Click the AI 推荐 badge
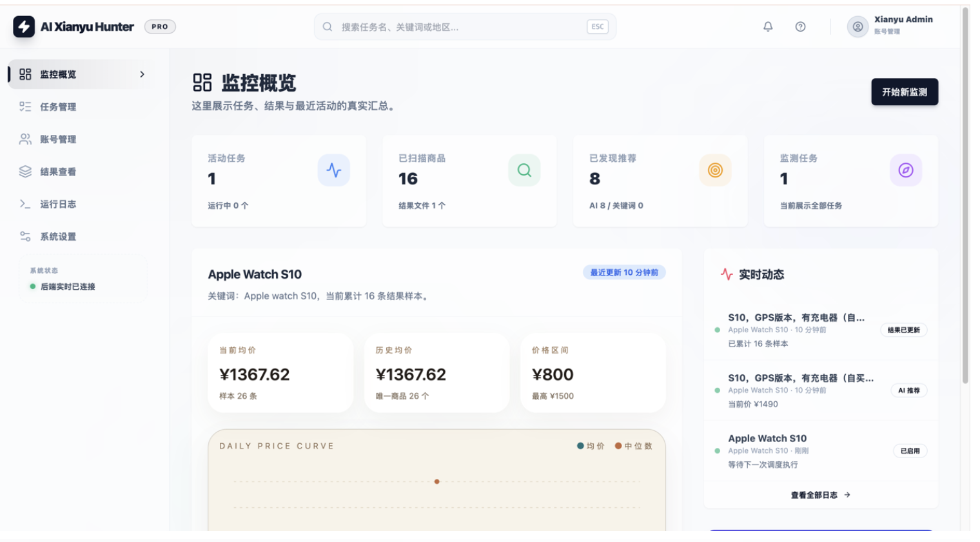The width and height of the screenshot is (980, 542). (x=909, y=390)
